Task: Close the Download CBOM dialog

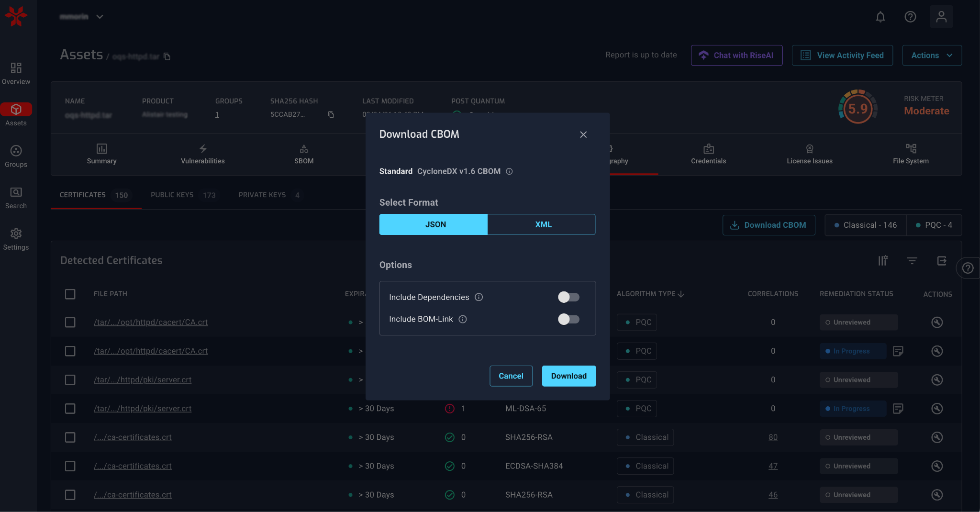Action: click(x=583, y=135)
